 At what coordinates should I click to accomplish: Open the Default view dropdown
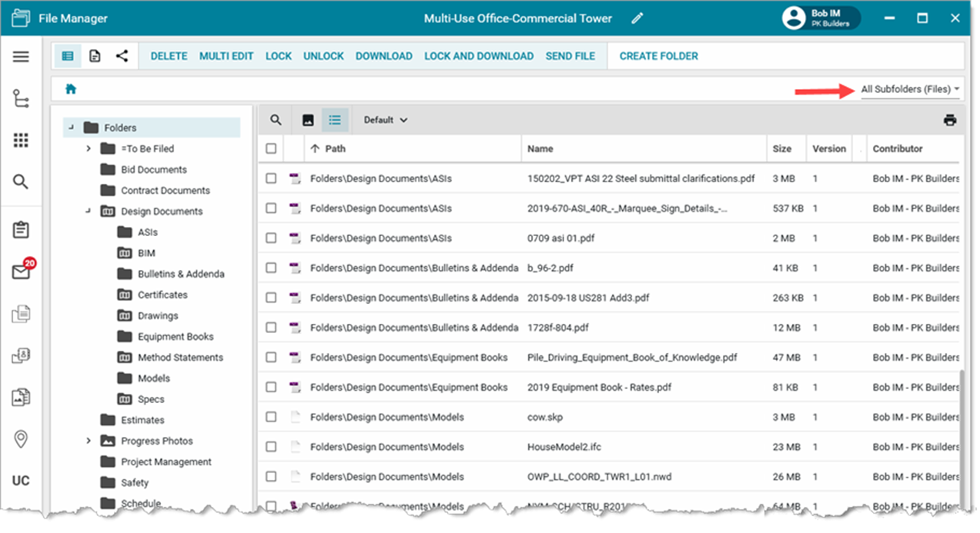386,120
